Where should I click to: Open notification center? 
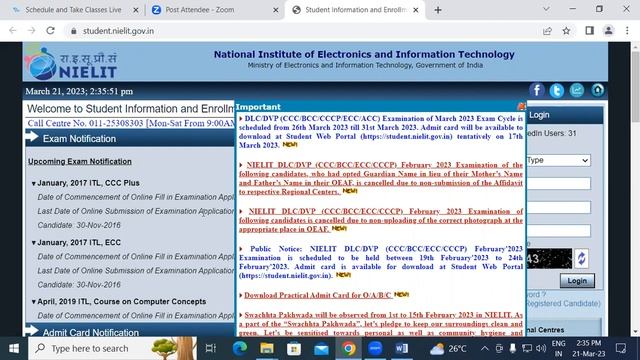coord(621,348)
